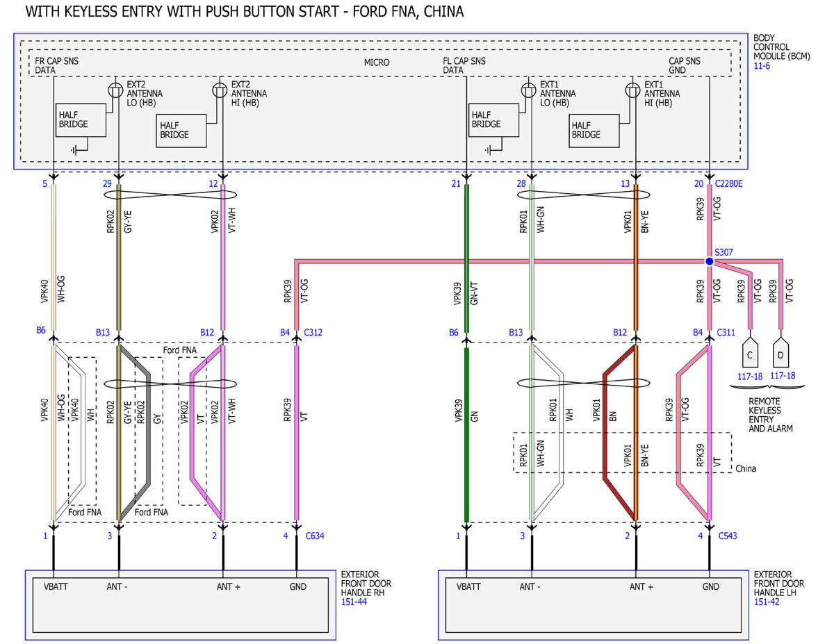
Task: Select the EXT1 ANTENNA HI circle symbol
Action: (x=632, y=90)
